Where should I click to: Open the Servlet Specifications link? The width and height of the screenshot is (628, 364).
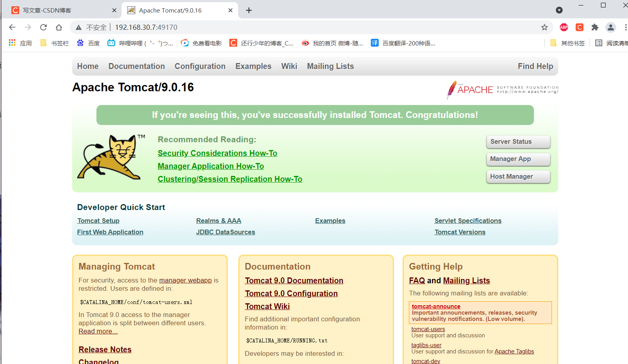click(x=468, y=221)
